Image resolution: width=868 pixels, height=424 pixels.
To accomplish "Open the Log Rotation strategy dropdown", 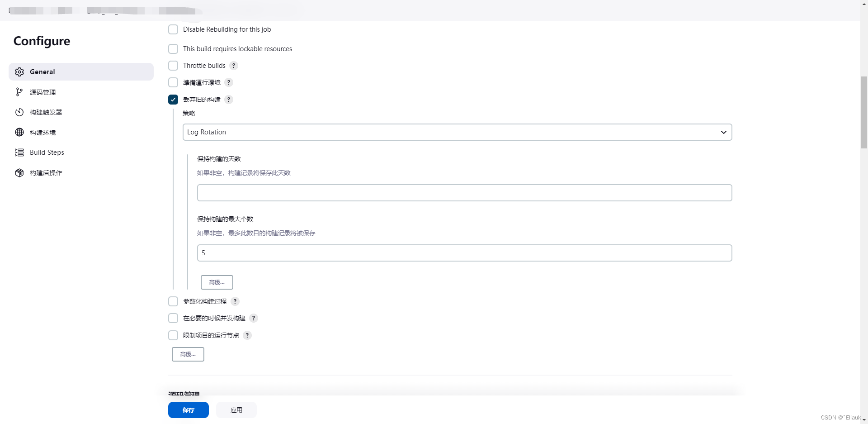I will tap(457, 132).
